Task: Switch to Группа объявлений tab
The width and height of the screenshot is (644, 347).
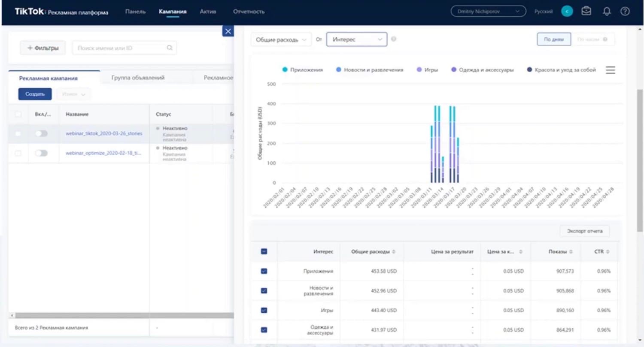Action: pos(138,78)
